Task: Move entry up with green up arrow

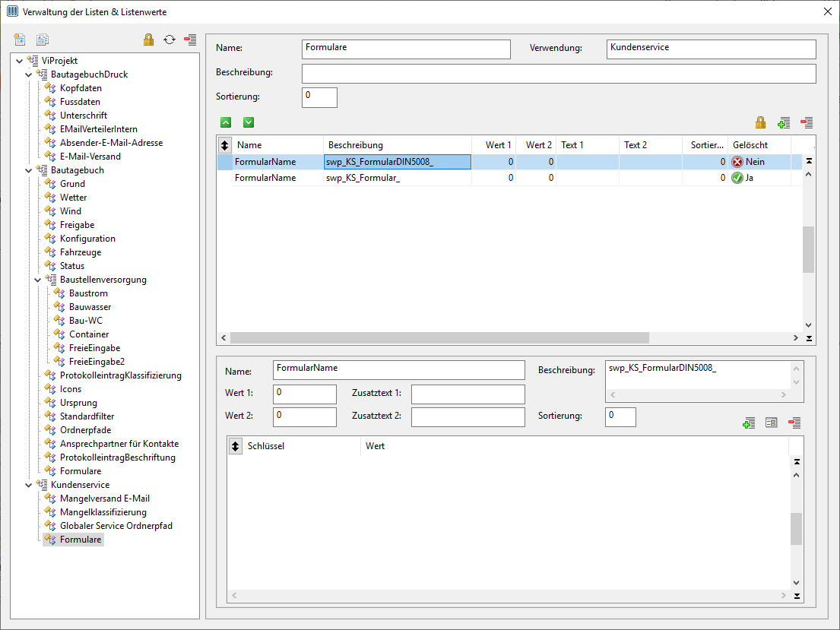Action: coord(226,122)
